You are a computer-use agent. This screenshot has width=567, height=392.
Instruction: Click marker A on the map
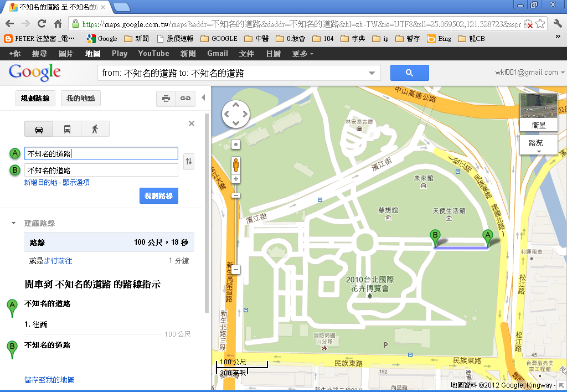click(488, 239)
